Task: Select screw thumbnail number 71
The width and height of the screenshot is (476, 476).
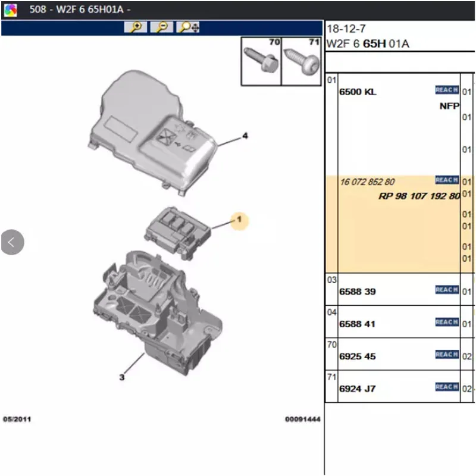Action: [x=302, y=62]
